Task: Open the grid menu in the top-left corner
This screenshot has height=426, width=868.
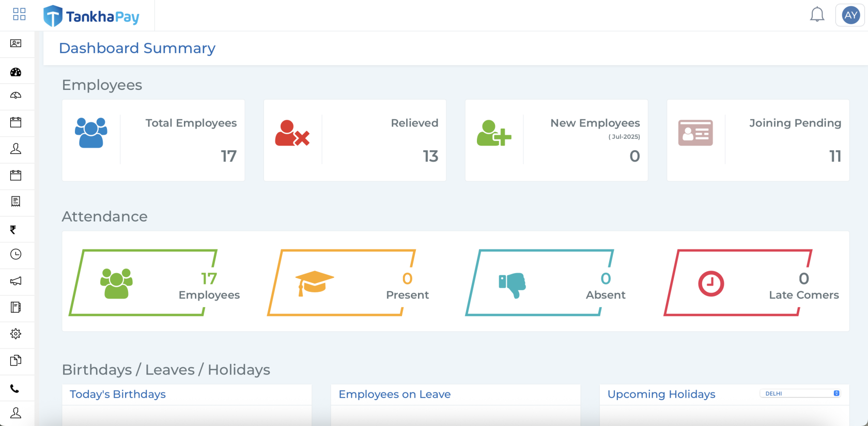Action: 19,14
